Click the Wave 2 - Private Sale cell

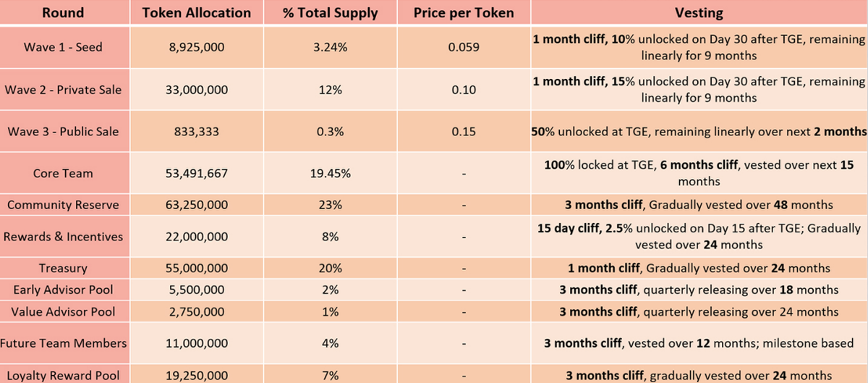click(63, 90)
